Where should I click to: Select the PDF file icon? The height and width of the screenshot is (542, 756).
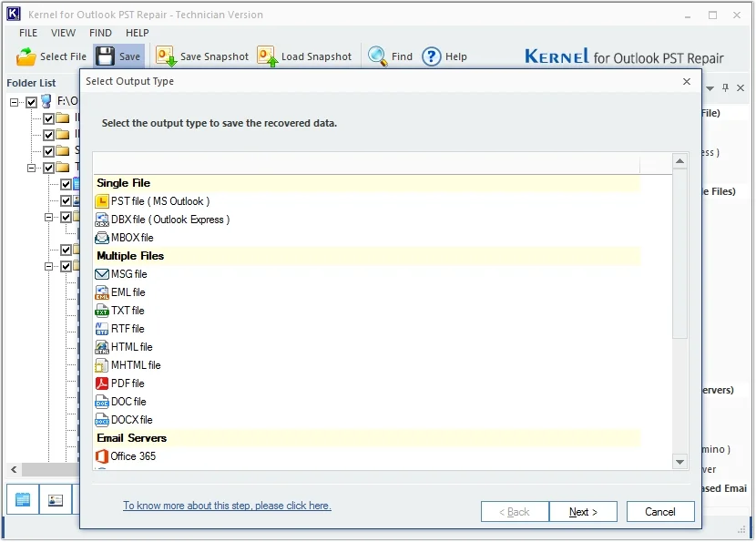coord(102,383)
